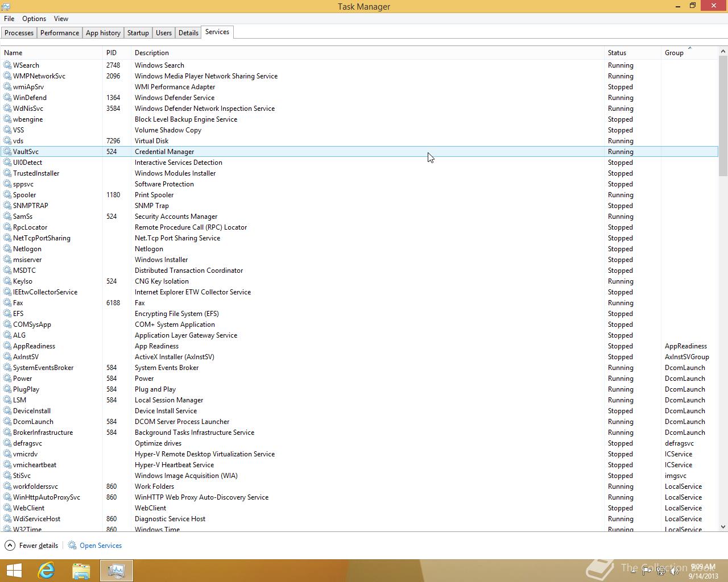Open the View menu
728x582 pixels.
(61, 19)
